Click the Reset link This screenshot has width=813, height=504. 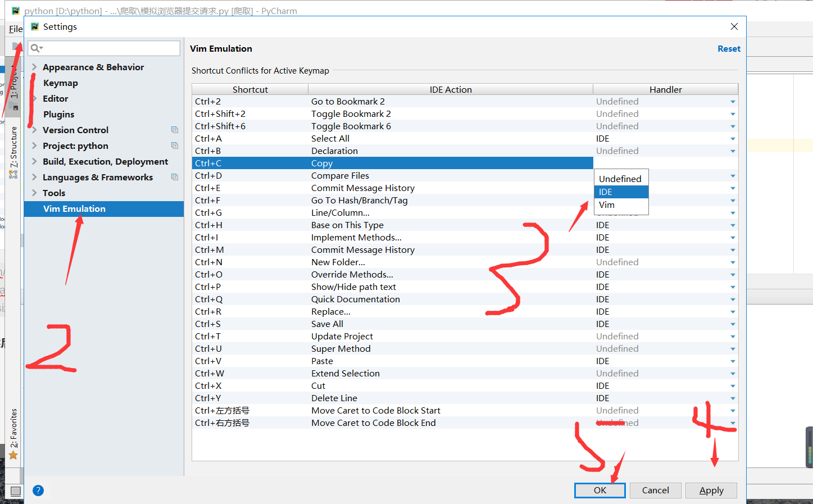click(x=729, y=48)
